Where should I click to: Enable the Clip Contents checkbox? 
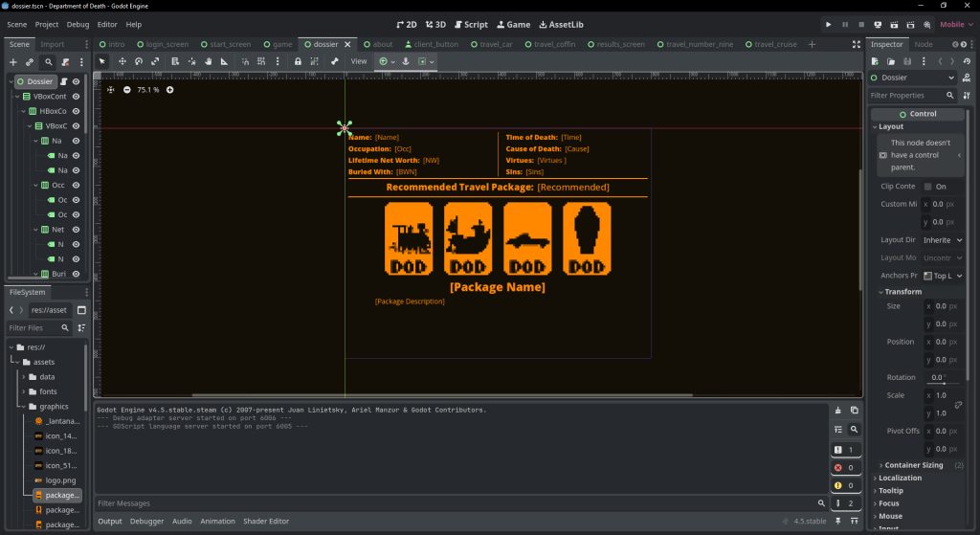tap(927, 187)
